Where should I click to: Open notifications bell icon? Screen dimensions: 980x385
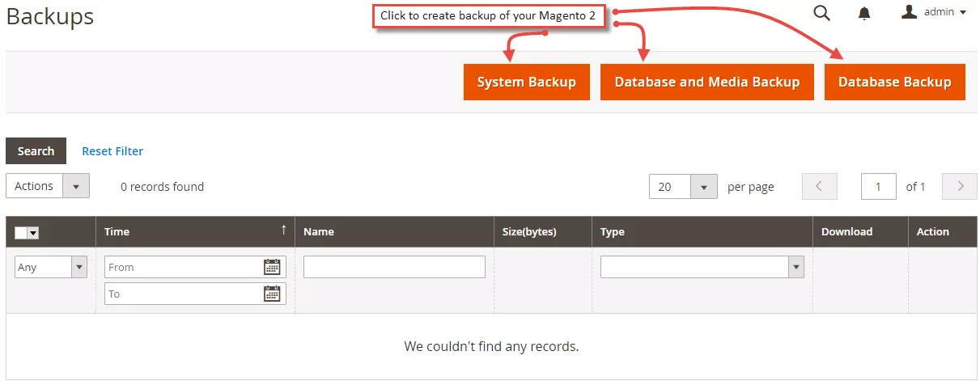click(x=864, y=13)
